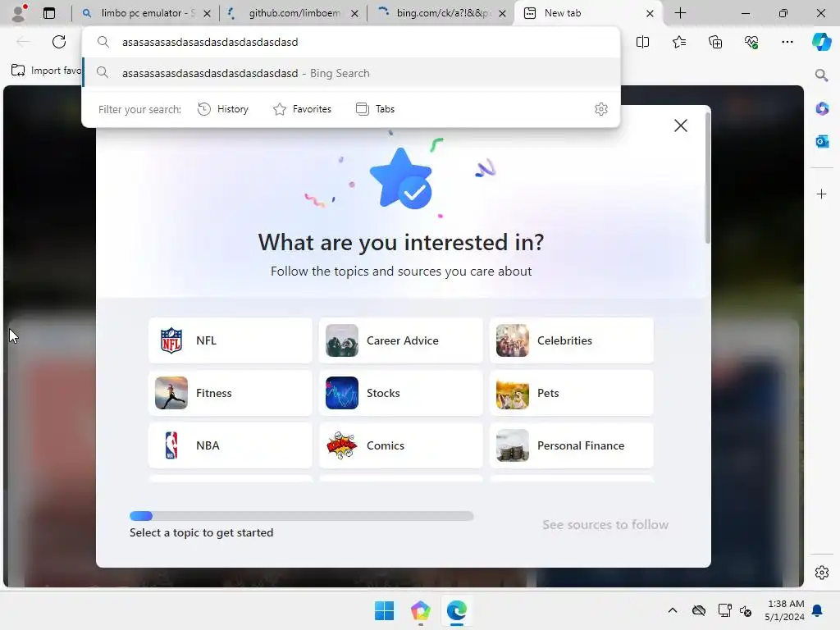The image size is (840, 630).
Task: Click the topic selection progress bar
Action: (302, 516)
